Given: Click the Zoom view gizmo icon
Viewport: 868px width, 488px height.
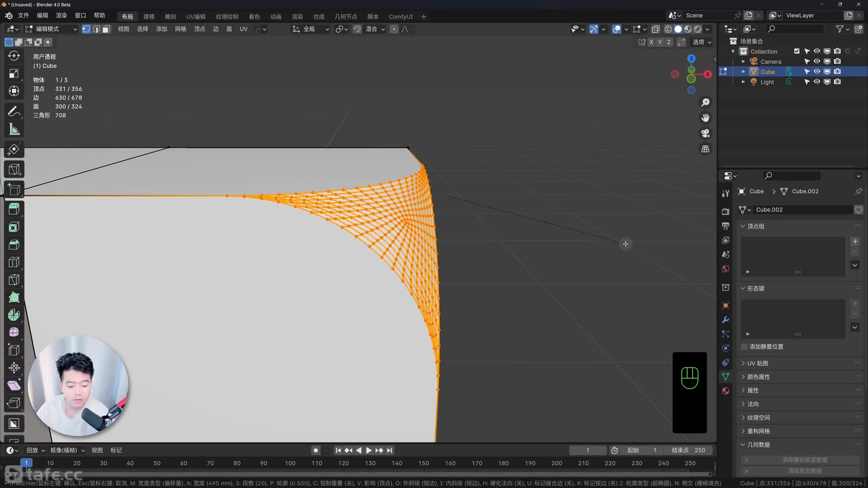Looking at the screenshot, I should coord(705,103).
